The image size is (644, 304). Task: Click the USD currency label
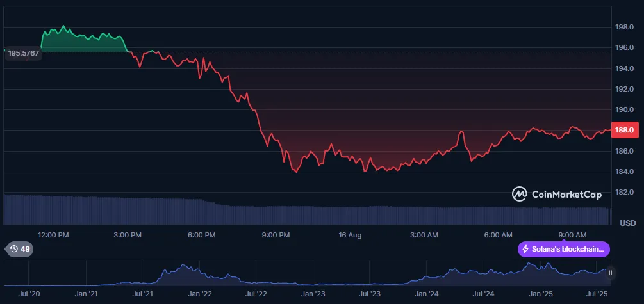pos(627,223)
